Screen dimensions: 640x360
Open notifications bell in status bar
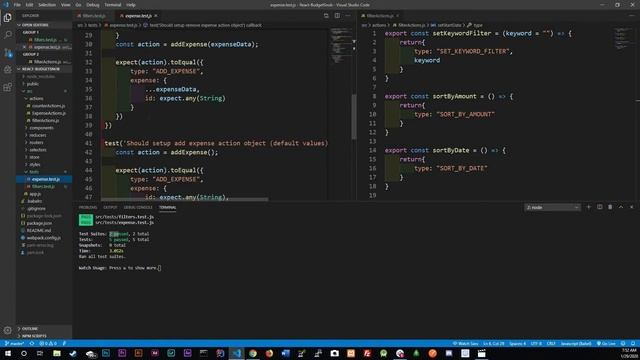point(633,344)
